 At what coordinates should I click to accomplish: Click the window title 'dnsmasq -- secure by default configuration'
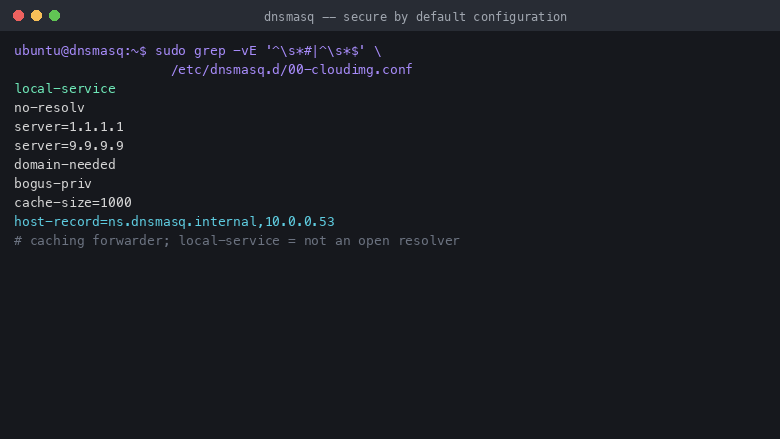(415, 17)
